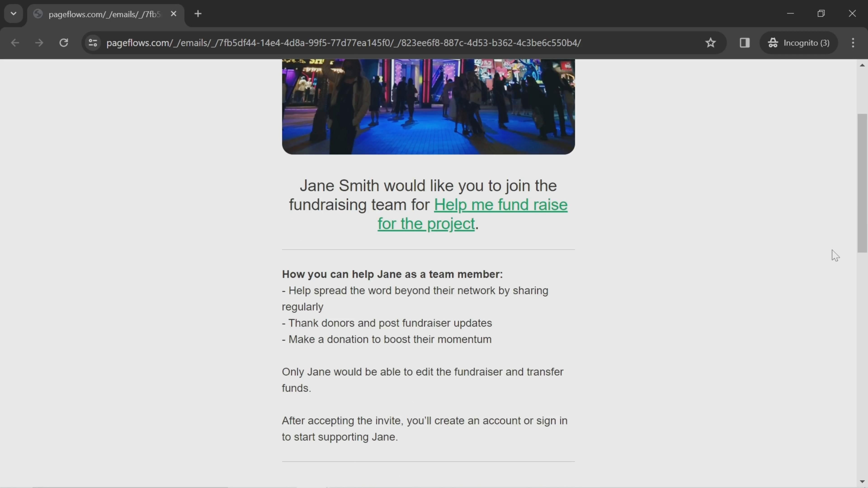Expand the tab search dropdown arrow
The image size is (868, 488).
tap(14, 14)
